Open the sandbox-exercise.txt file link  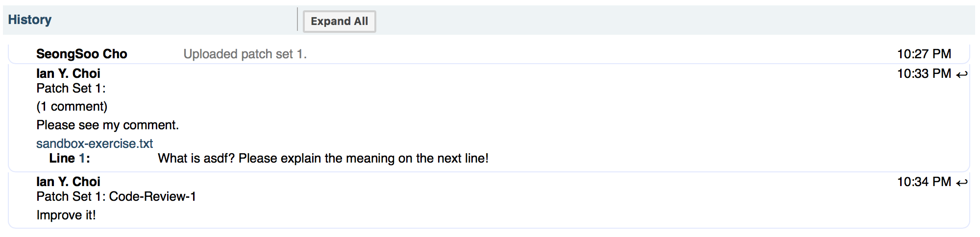[x=95, y=143]
